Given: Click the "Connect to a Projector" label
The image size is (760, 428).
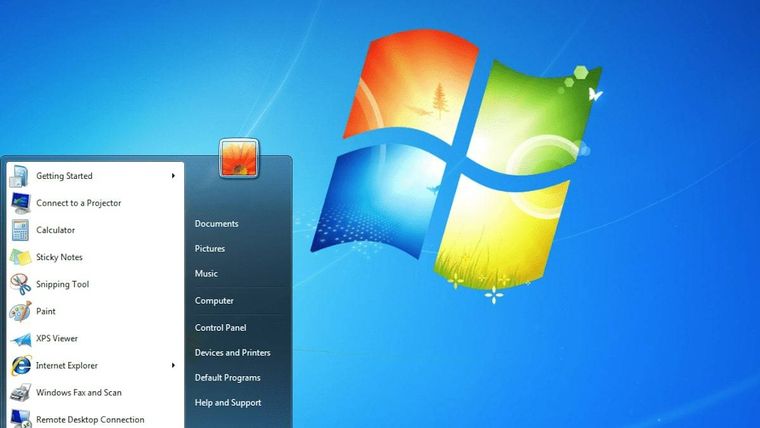Looking at the screenshot, I should [79, 203].
